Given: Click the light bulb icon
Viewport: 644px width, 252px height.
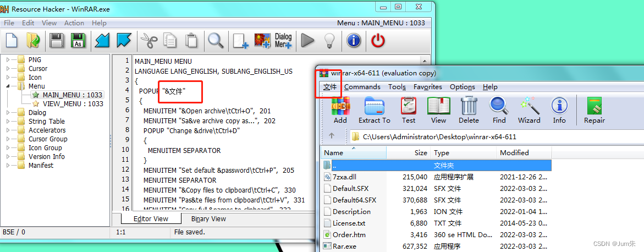Looking at the screenshot, I should 329,41.
